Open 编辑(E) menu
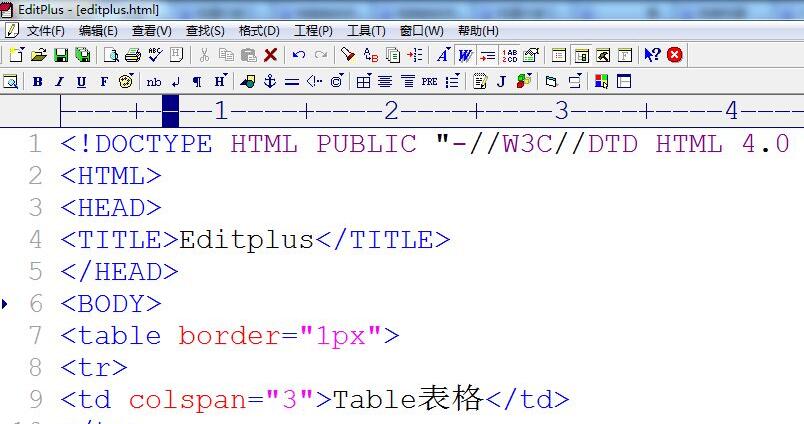 click(x=98, y=31)
